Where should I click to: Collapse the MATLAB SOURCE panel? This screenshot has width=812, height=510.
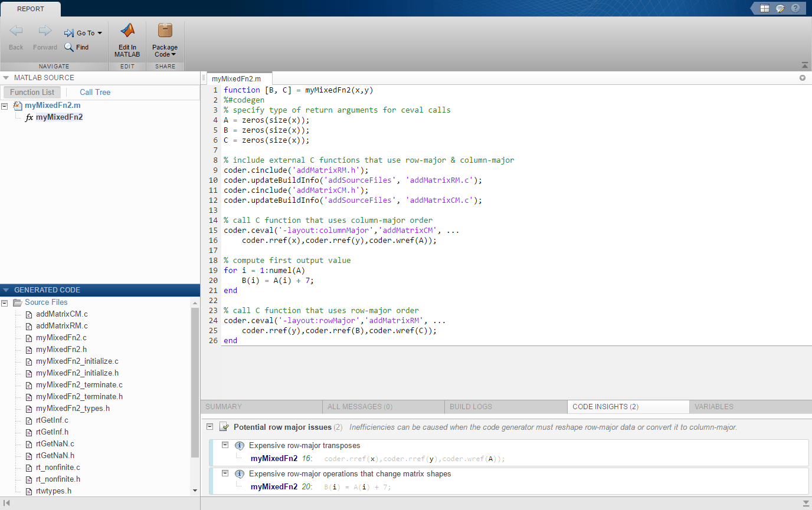click(x=6, y=78)
